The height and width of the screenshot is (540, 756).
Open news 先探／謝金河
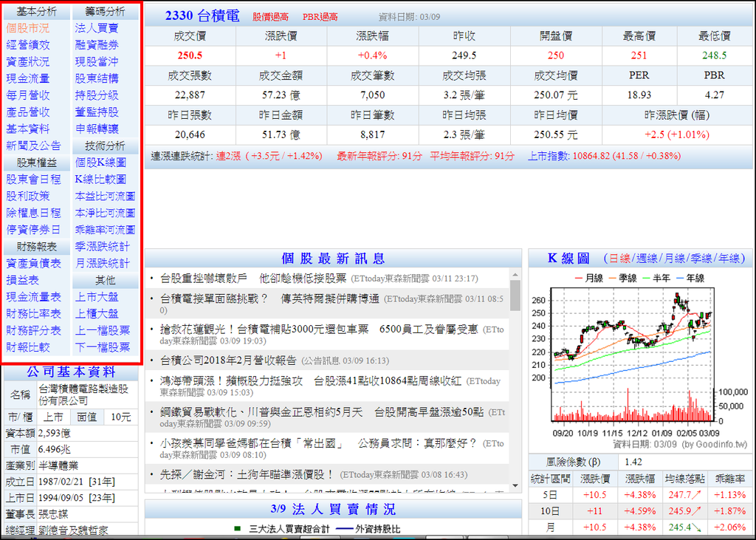point(247,475)
